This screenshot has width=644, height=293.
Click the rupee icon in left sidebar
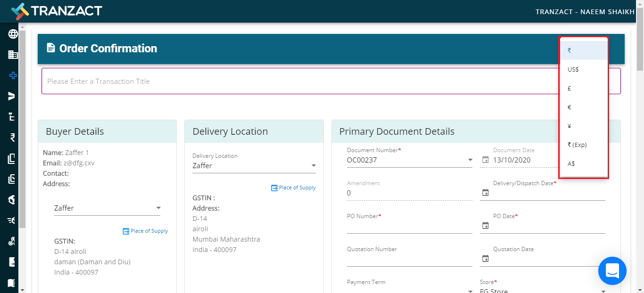click(x=13, y=138)
